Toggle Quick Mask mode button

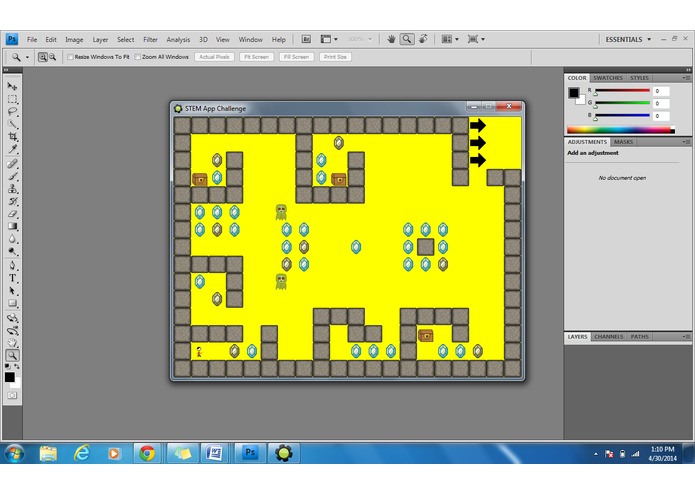click(12, 395)
